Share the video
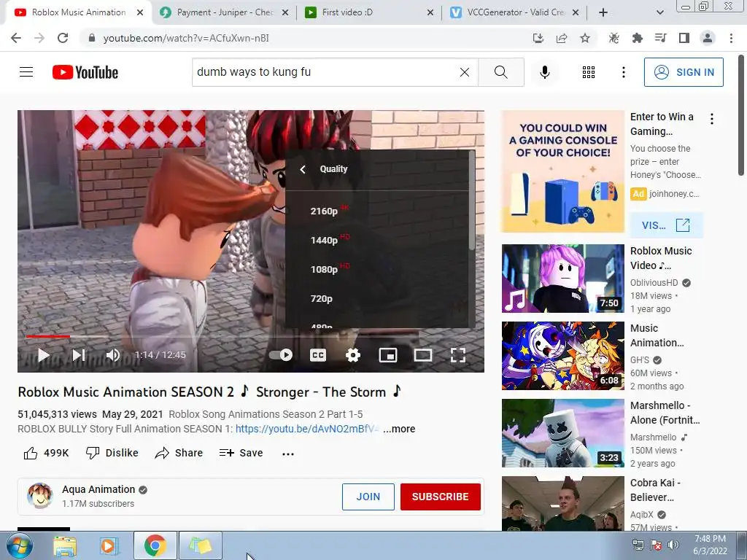Viewport: 747px width, 560px height. (179, 453)
